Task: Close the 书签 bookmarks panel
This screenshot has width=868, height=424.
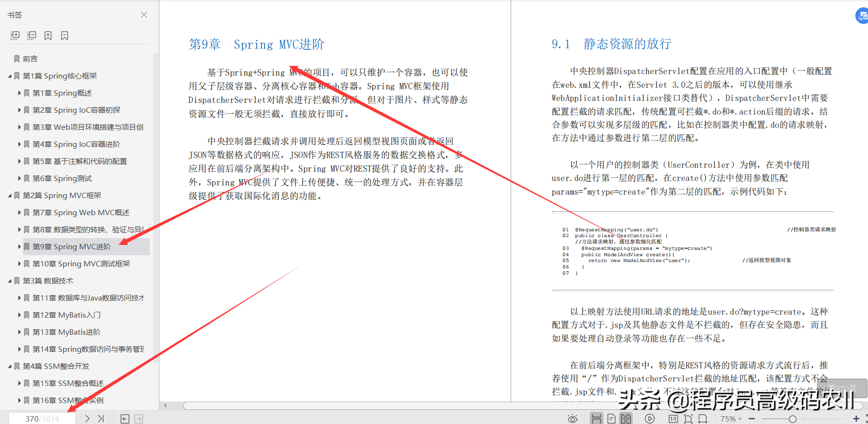Action: (144, 15)
